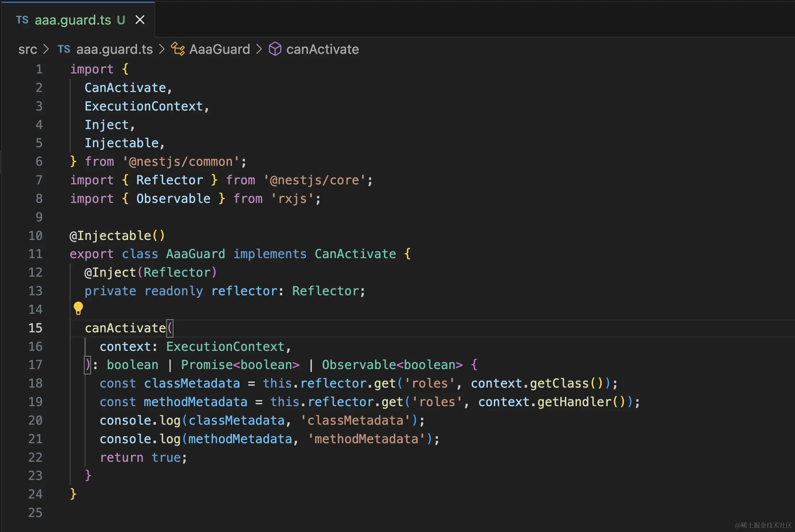Click the chevron before canActivate breadcrumb
This screenshot has height=532, width=795.
pyautogui.click(x=259, y=49)
